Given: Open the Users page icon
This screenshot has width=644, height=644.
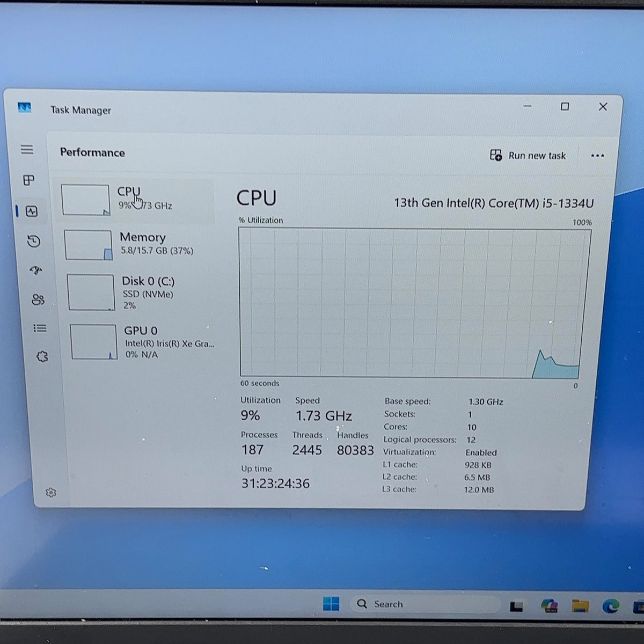Looking at the screenshot, I should [38, 299].
